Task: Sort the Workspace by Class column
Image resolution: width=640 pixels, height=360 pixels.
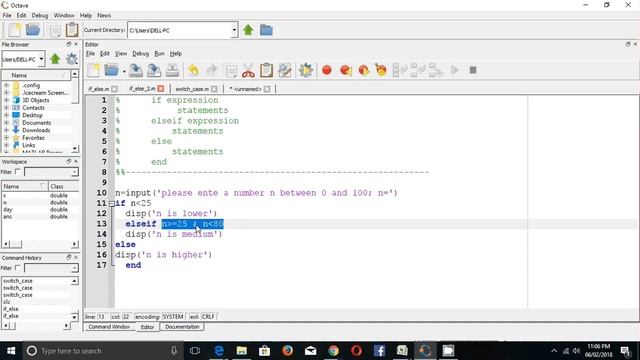Action: coord(63,186)
